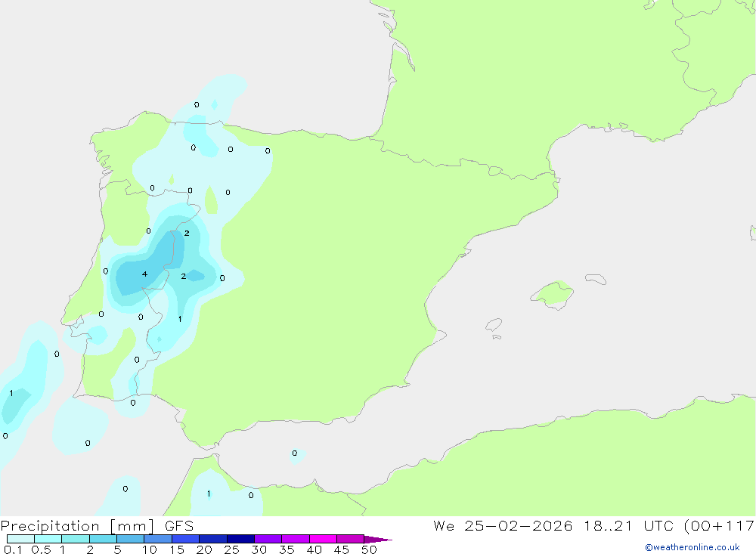This screenshot has width=756, height=554.
Task: Click the date 'We 25-02-2026' text
Action: [x=503, y=526]
